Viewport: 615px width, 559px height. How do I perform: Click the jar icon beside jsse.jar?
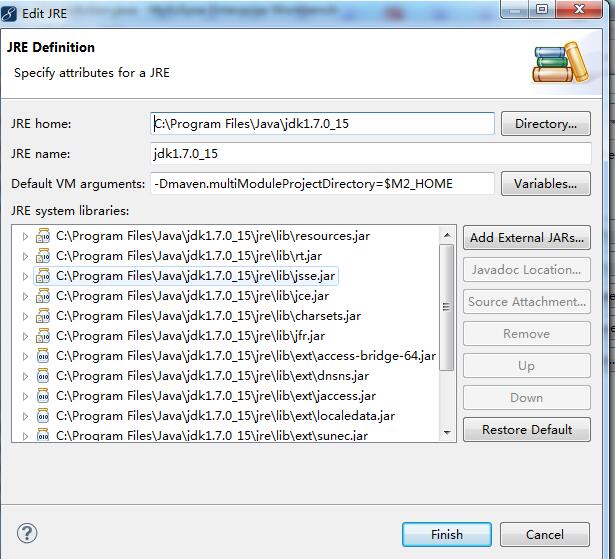(43, 276)
